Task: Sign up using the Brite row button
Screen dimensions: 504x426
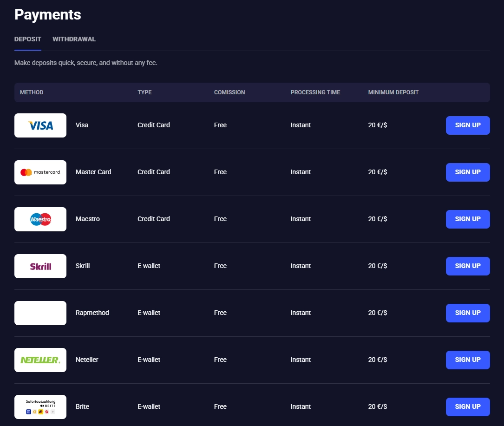Action: pyautogui.click(x=468, y=407)
